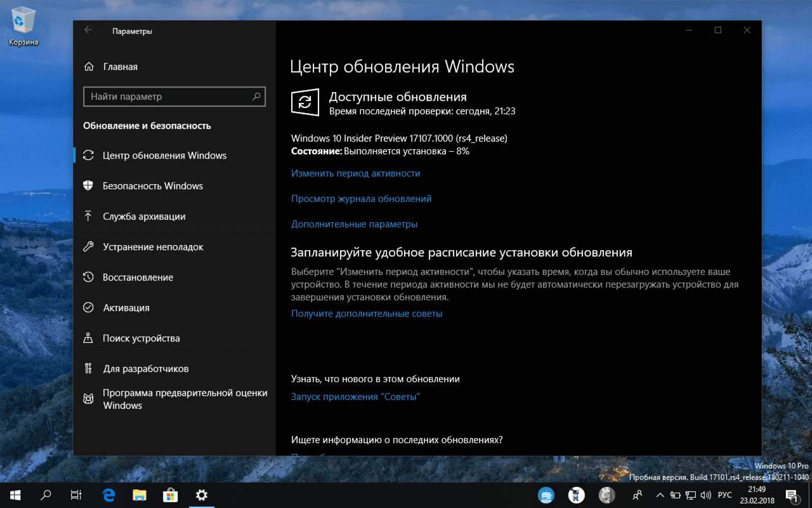Click the checkmark circle icon for Активация
812x508 pixels.
coord(89,308)
